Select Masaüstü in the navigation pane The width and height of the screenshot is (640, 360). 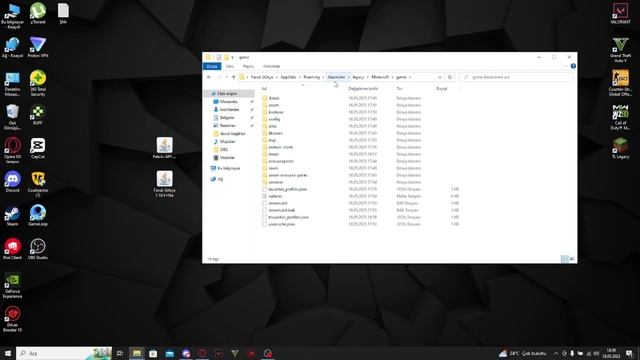pos(228,102)
